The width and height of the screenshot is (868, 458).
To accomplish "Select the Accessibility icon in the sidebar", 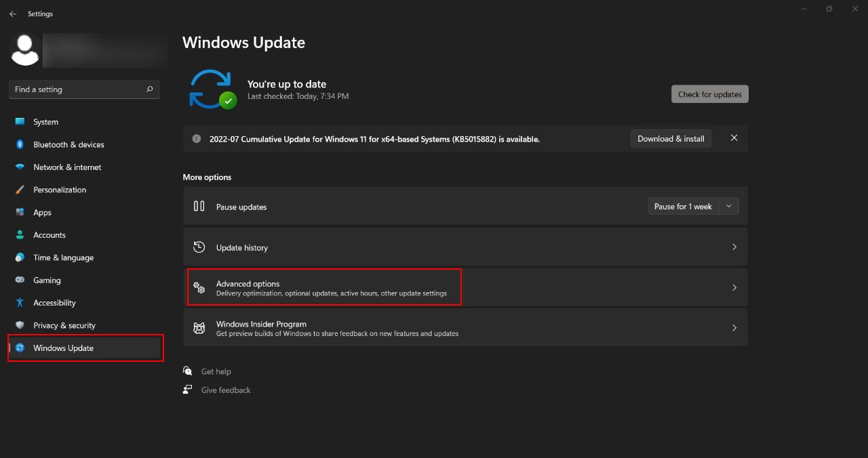I will pos(20,303).
